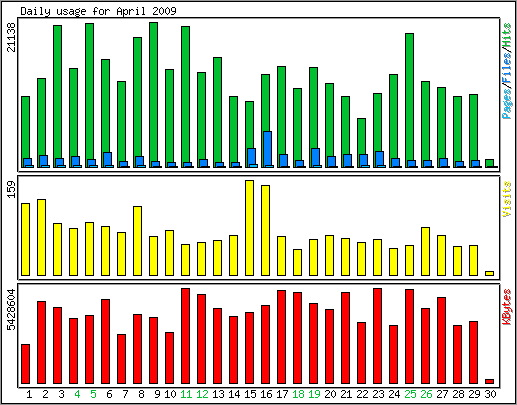Screen dimensions: 517x405
Task: Click the yellow Visits bar for day 16
Action: click(265, 230)
